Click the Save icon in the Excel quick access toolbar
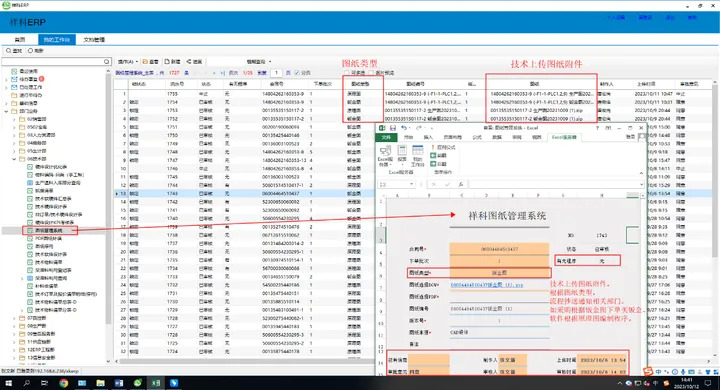 pos(393,128)
